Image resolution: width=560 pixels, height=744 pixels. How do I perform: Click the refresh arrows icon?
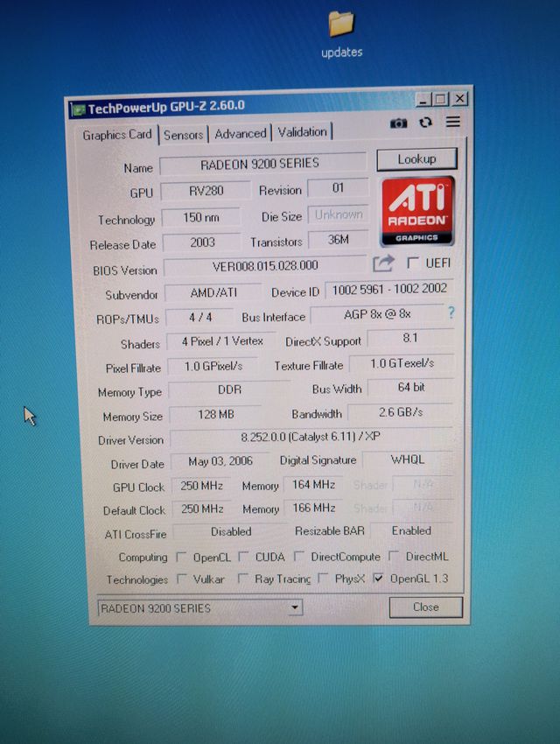point(425,123)
